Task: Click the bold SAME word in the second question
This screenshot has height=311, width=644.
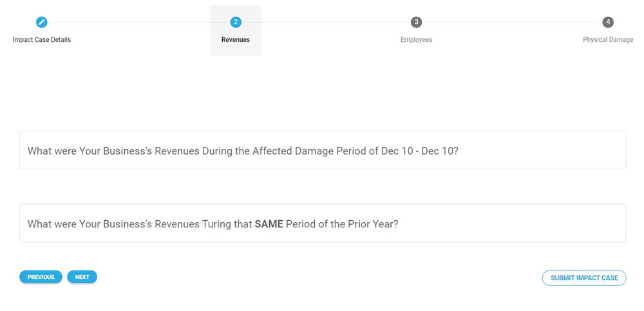Action: (269, 225)
